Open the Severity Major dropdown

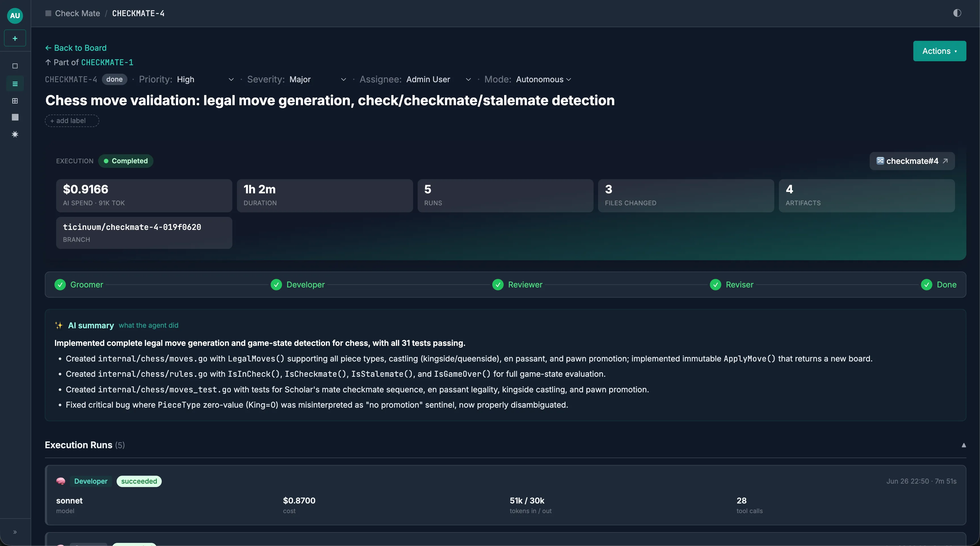click(x=318, y=79)
